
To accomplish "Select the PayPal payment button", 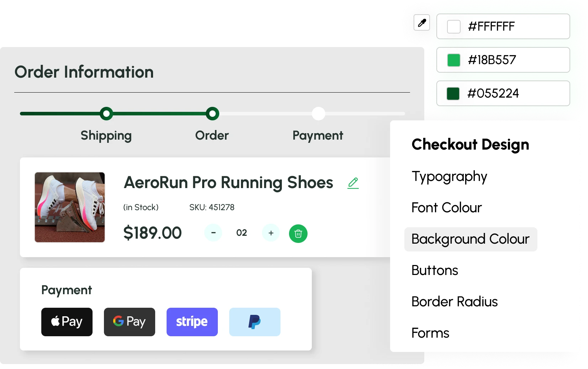I will point(255,322).
